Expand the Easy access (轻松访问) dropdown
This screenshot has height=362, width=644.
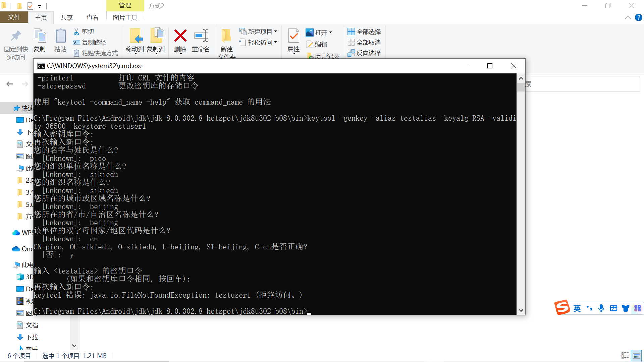pyautogui.click(x=275, y=42)
